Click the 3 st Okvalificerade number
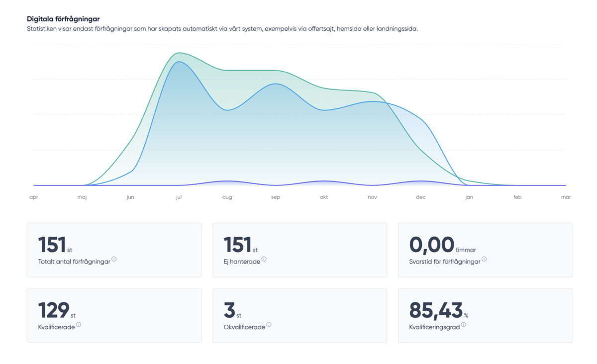The width and height of the screenshot is (597, 364). click(x=229, y=310)
